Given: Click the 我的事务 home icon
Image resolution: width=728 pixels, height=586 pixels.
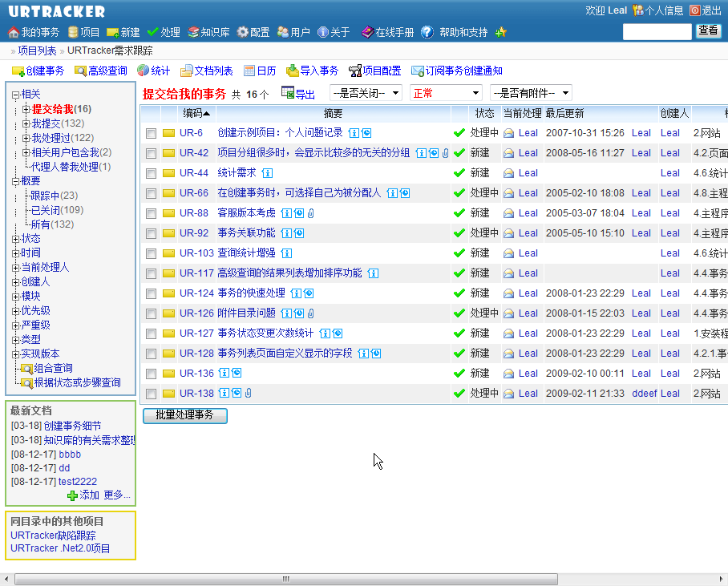Looking at the screenshot, I should (x=14, y=32).
